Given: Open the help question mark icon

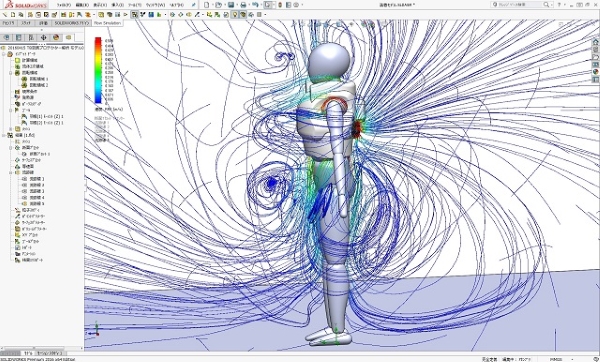Looking at the screenshot, I should 559,5.
